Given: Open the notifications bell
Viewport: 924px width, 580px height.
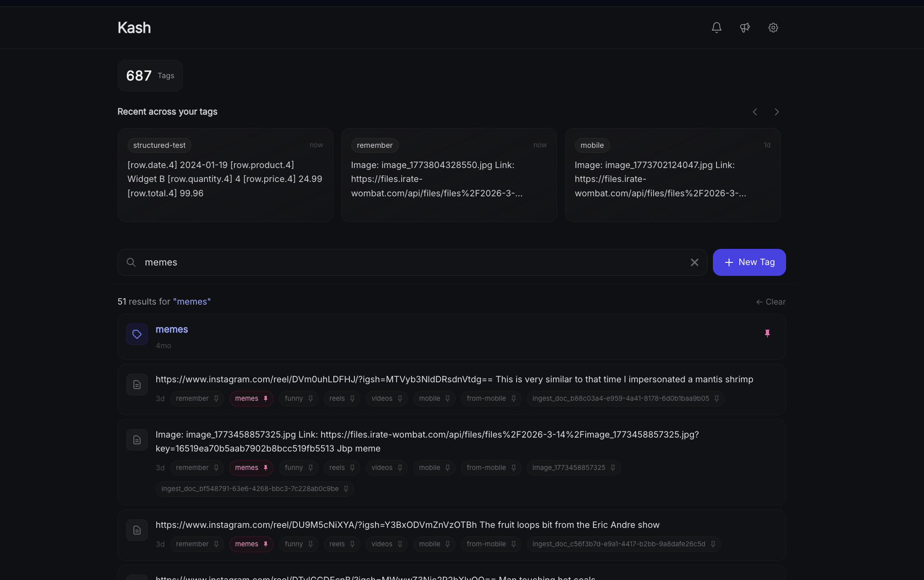Looking at the screenshot, I should point(716,27).
